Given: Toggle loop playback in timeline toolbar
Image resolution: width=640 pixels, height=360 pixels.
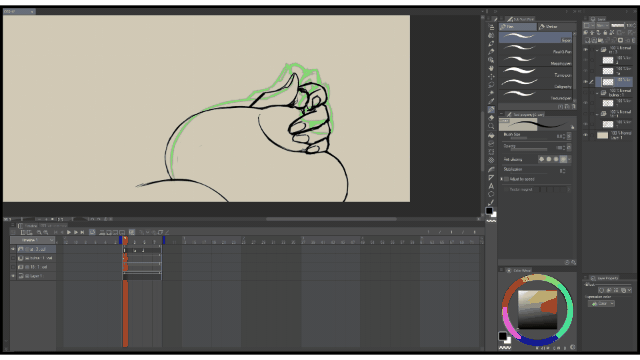Looking at the screenshot, I should coord(92,232).
